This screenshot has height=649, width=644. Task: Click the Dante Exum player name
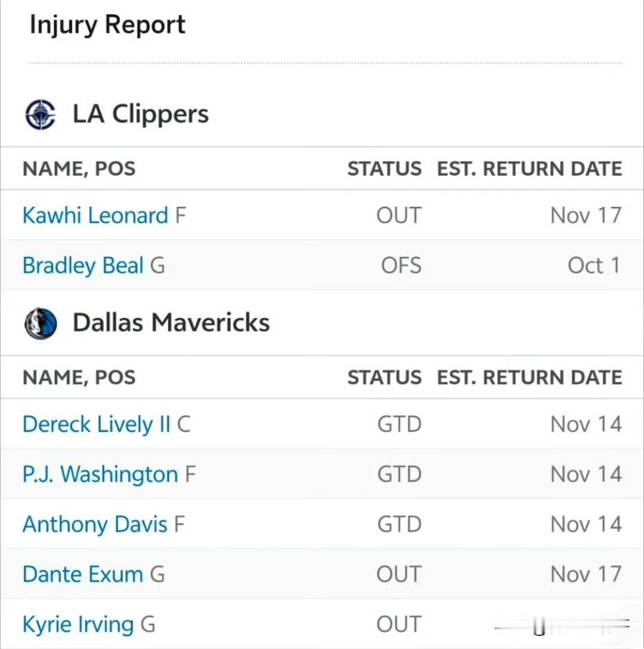[x=82, y=575]
